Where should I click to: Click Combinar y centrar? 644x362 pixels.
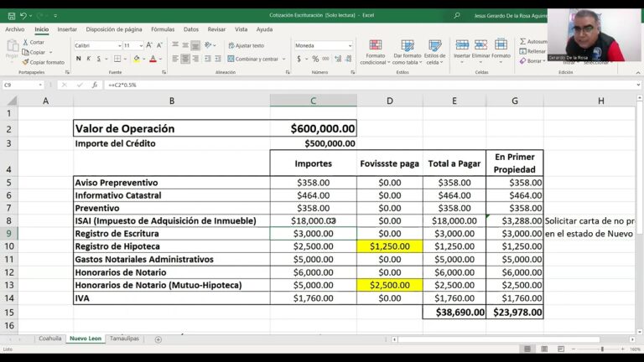click(x=253, y=59)
